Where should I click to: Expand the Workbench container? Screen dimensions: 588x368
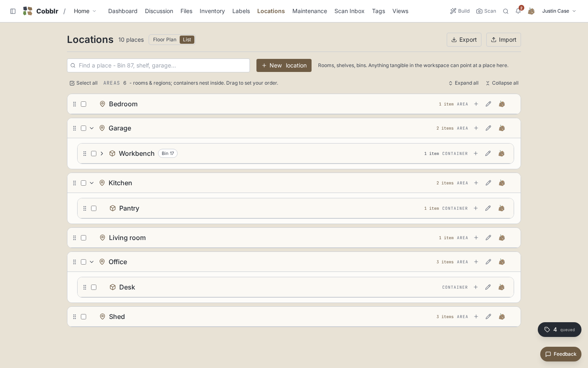pos(102,153)
